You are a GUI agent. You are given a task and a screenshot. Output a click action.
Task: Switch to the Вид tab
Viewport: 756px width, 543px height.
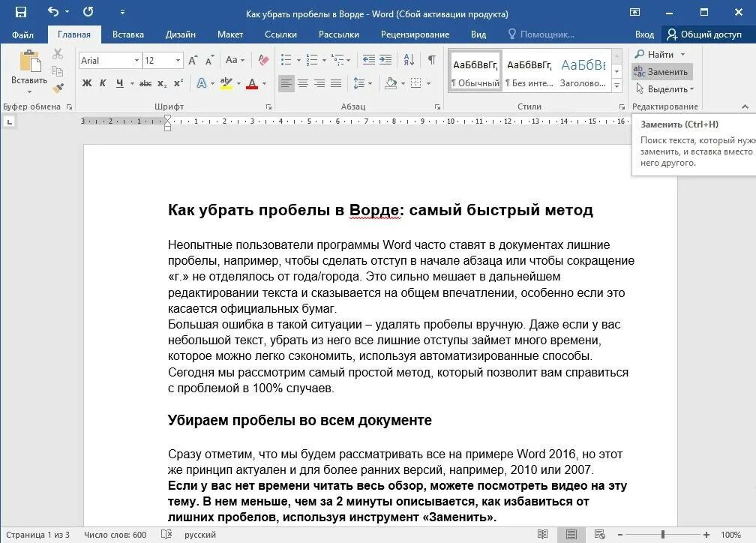click(x=478, y=34)
